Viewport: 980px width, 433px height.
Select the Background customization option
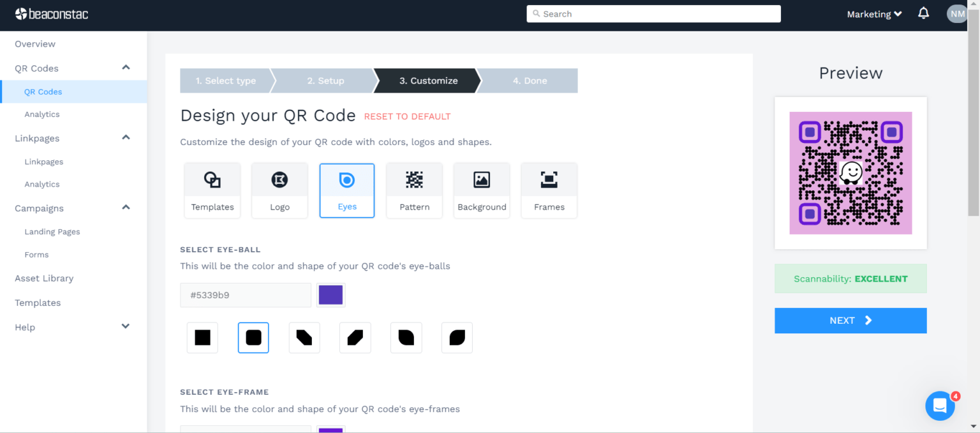tap(482, 190)
